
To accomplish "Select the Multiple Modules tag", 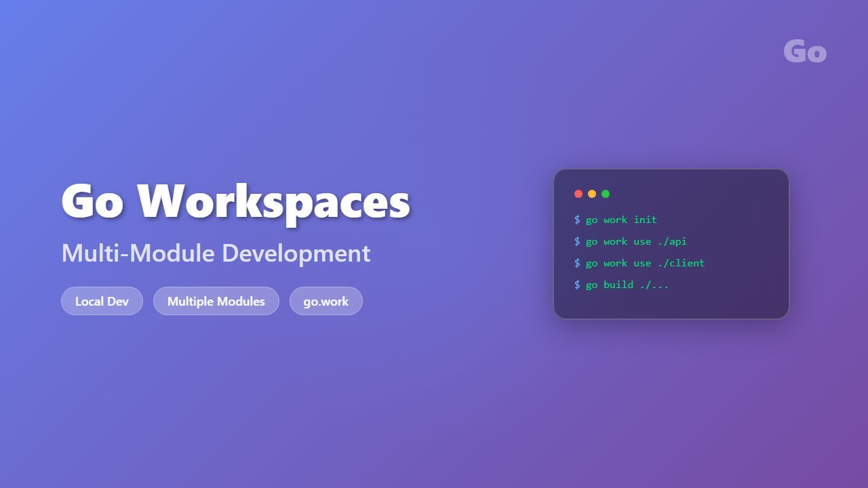I will (x=216, y=301).
